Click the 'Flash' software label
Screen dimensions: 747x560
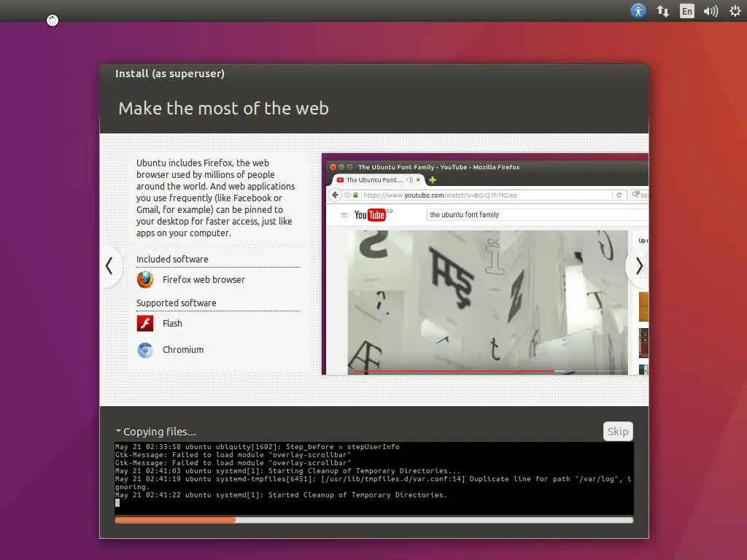point(172,323)
